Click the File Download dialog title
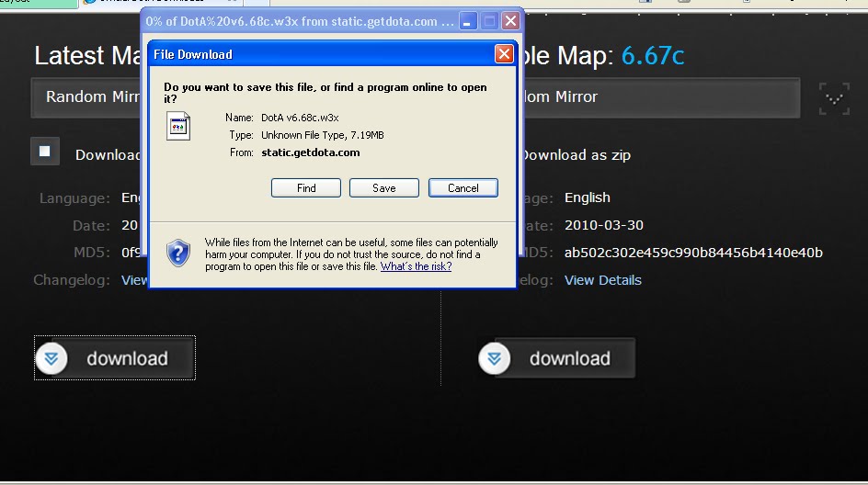 click(193, 54)
